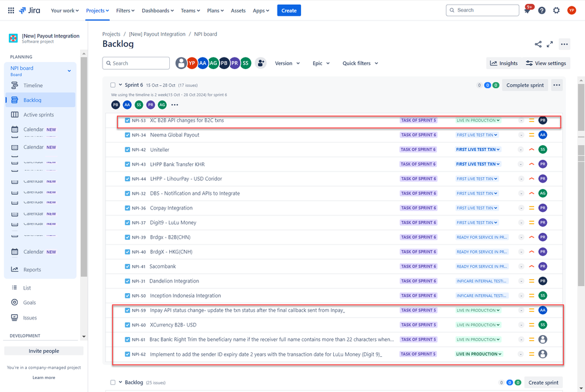The width and height of the screenshot is (585, 392).
Task: Open board more actions ellipsis
Action: [565, 44]
